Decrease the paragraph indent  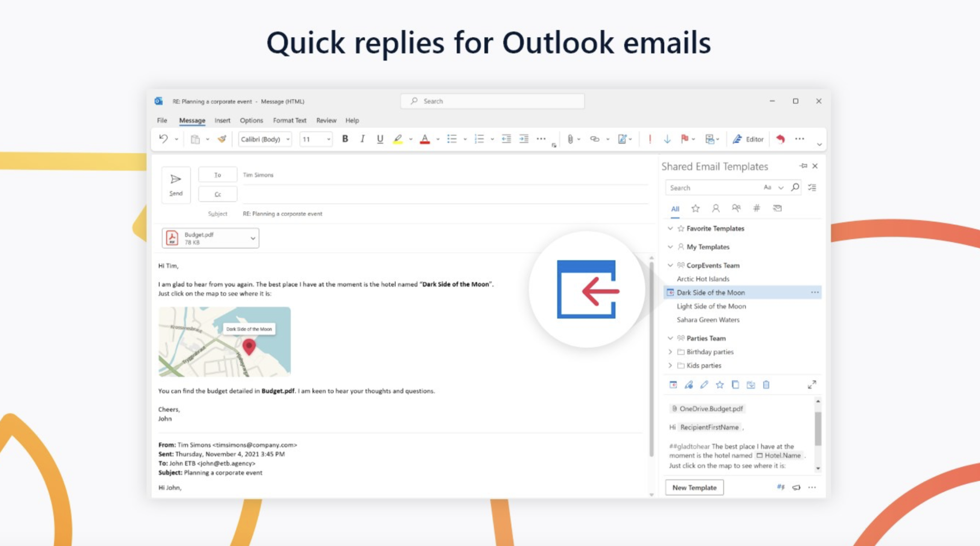tap(506, 139)
